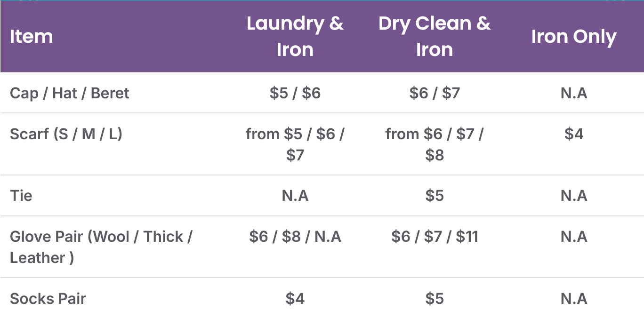
Task: Click the $4 socks laundry price
Action: click(295, 299)
